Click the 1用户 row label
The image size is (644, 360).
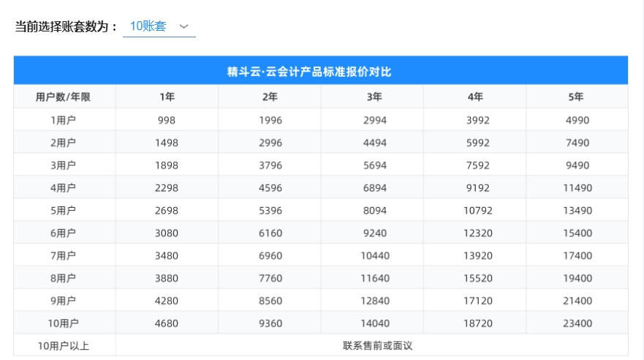tap(64, 121)
